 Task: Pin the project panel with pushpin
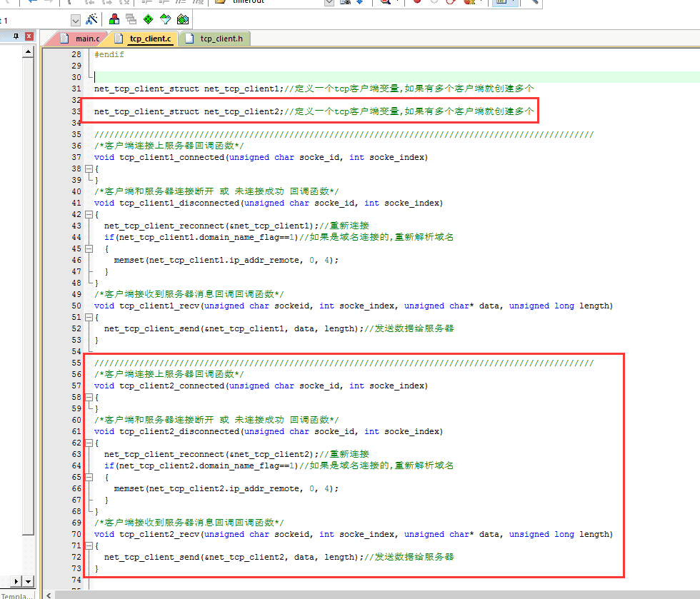pyautogui.click(x=16, y=36)
